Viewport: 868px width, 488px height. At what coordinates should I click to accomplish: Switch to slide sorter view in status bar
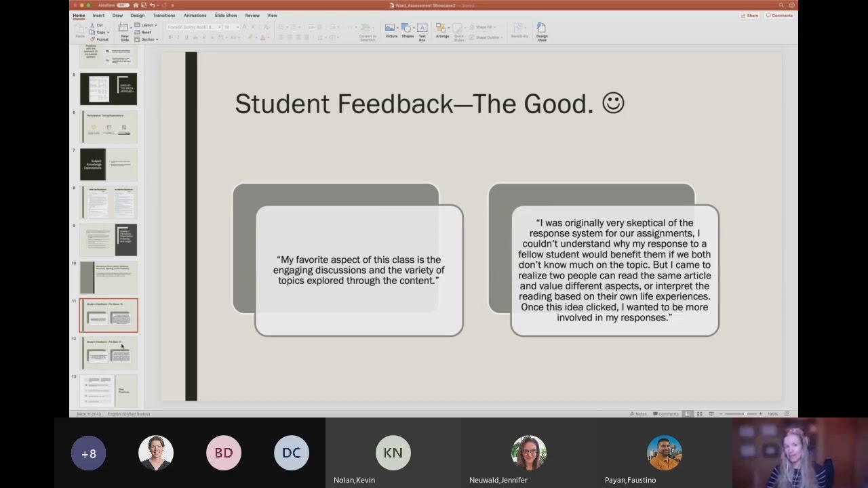point(699,413)
